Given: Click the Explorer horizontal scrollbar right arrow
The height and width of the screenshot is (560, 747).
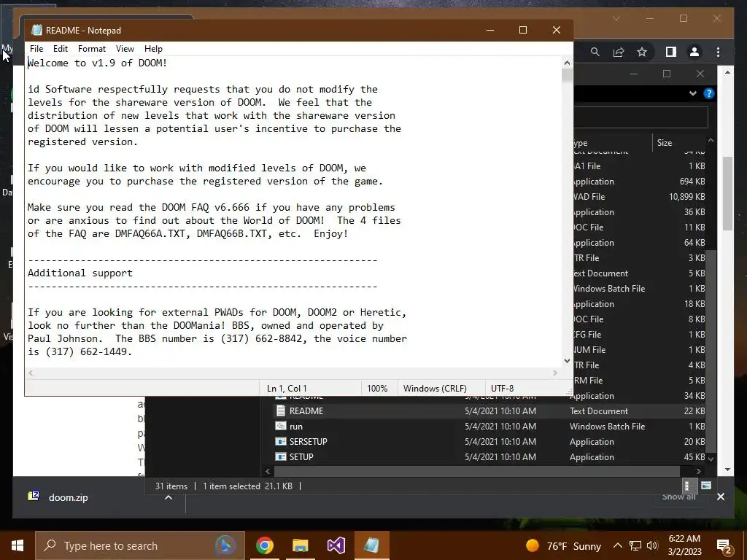Looking at the screenshot, I should tap(698, 472).
